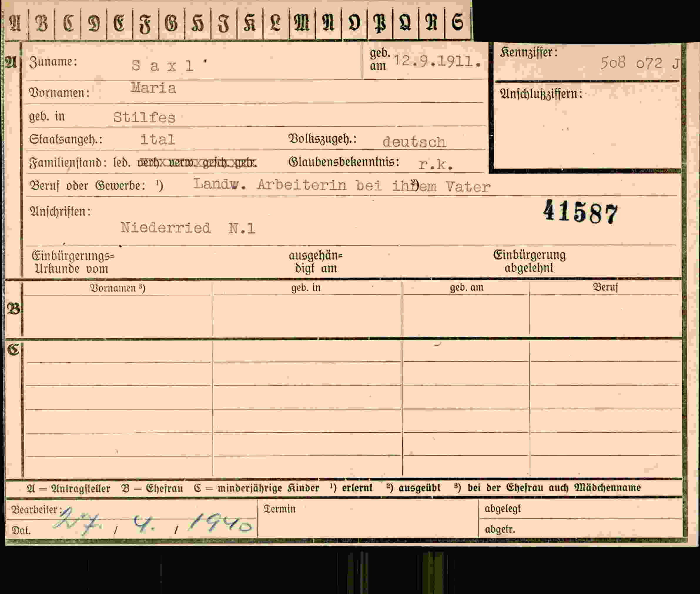700x594 pixels.
Task: Click the 'Familienstand:' label
Action: tap(68, 163)
